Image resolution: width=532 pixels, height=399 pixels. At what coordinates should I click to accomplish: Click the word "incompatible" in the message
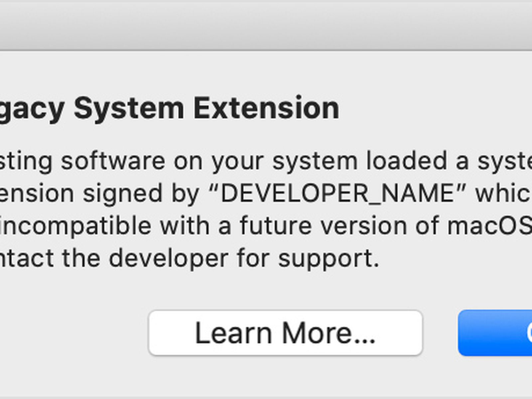click(76, 226)
